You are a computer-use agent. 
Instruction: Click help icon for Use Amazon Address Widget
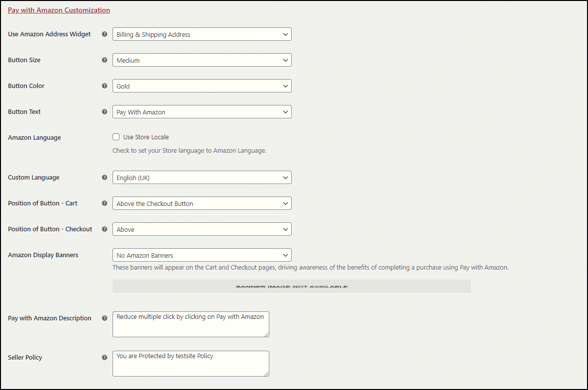[x=105, y=34]
